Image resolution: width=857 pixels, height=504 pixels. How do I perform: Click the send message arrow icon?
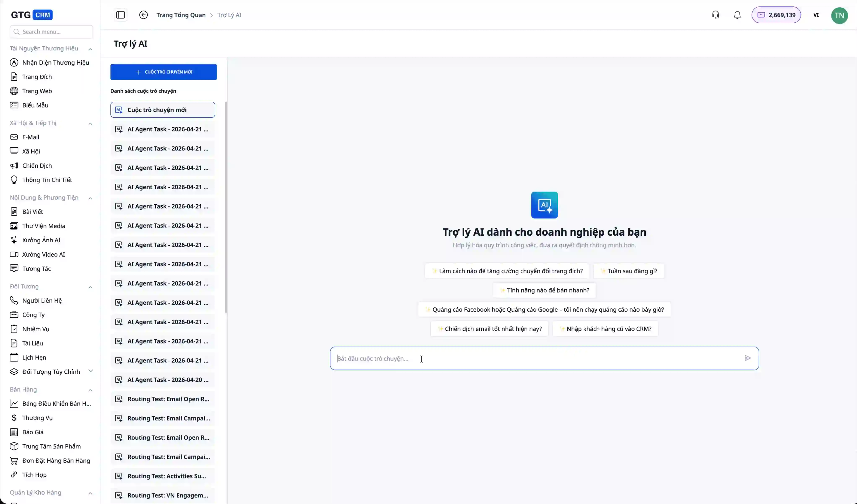[747, 358]
